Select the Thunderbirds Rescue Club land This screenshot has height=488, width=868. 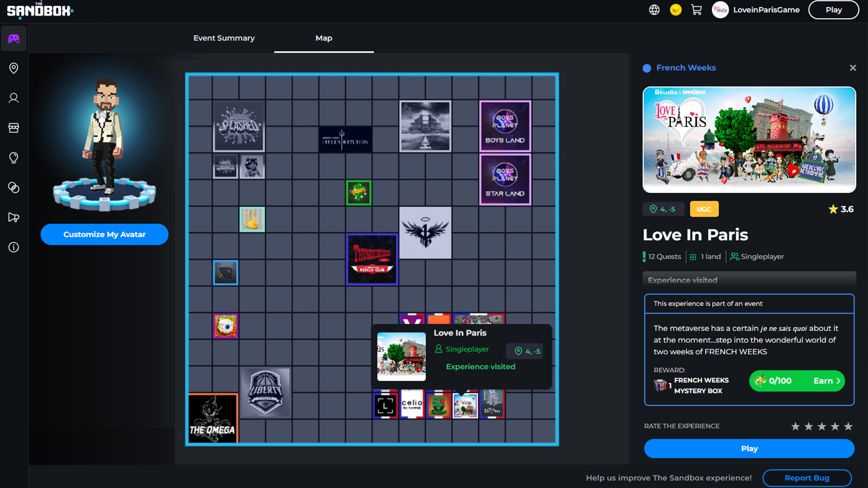tap(372, 259)
